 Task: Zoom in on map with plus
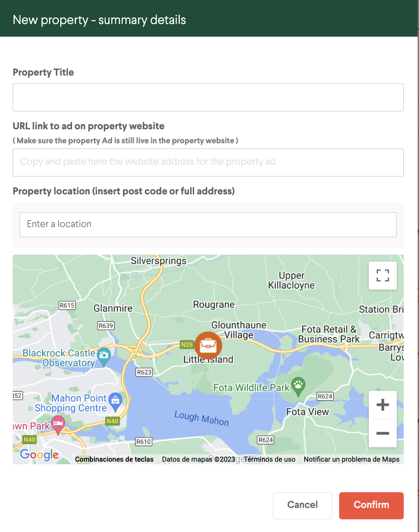coord(383,405)
